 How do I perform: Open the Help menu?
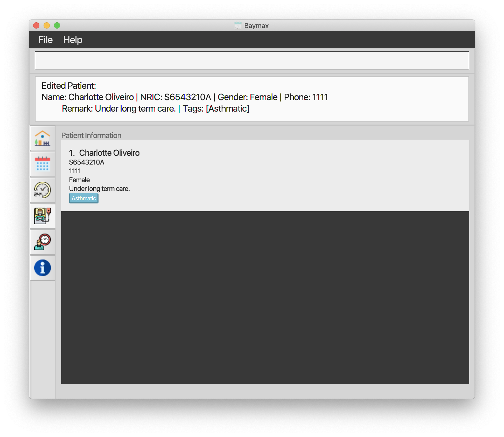73,40
